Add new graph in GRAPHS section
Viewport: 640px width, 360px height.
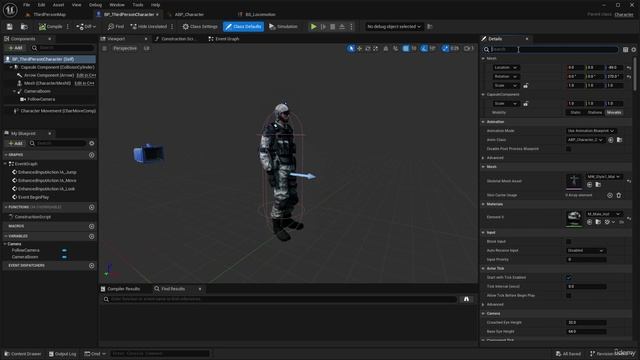tap(91, 155)
